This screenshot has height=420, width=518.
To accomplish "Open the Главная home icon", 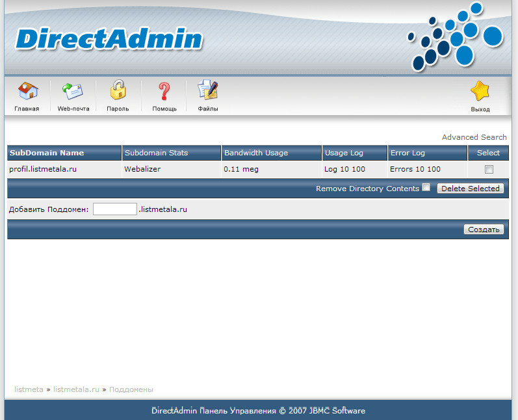I will coord(28,91).
